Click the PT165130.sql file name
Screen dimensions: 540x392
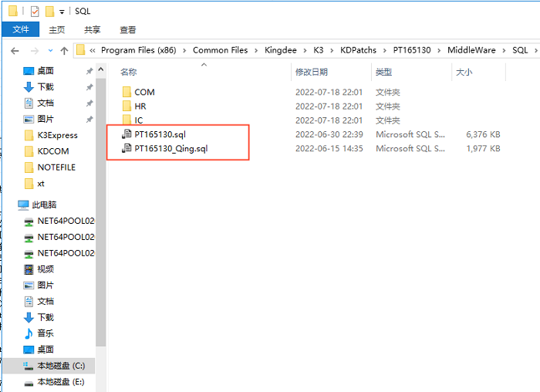click(160, 134)
